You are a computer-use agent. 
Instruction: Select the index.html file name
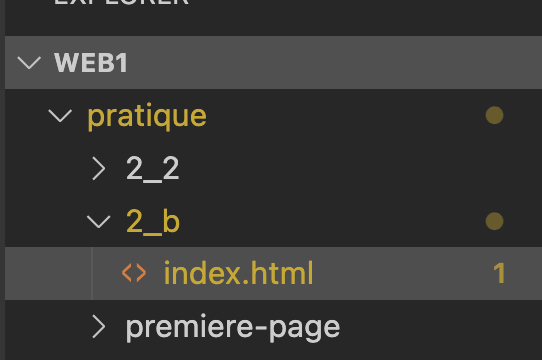pyautogui.click(x=238, y=273)
